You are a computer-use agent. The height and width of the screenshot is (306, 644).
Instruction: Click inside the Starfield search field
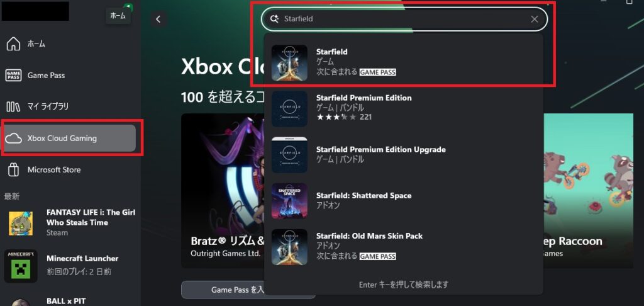point(403,19)
